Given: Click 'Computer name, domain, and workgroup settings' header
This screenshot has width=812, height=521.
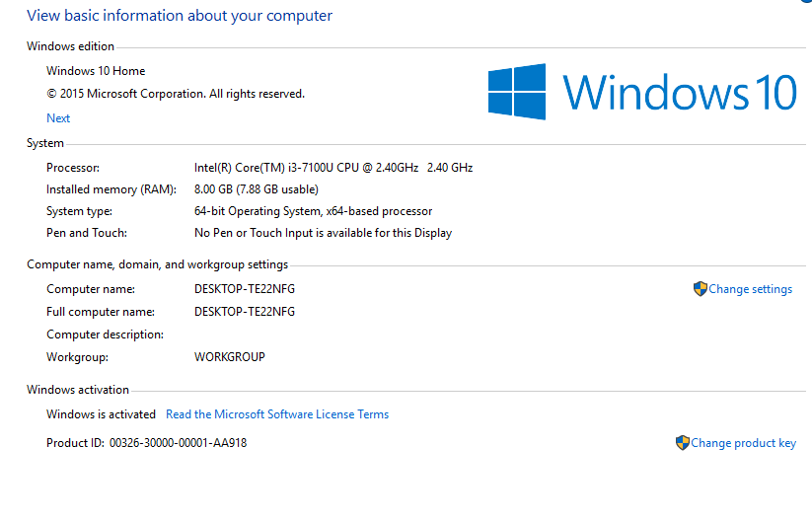Looking at the screenshot, I should (158, 264).
